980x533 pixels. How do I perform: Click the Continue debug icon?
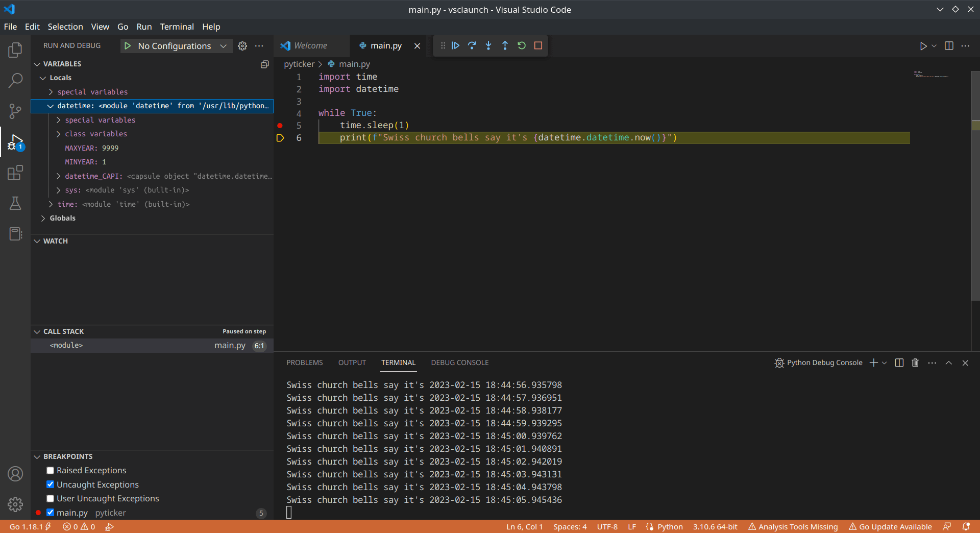[x=455, y=45]
